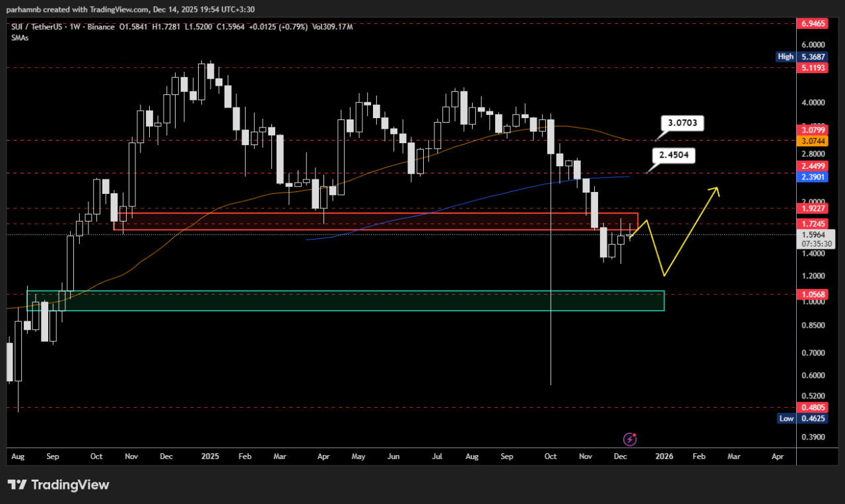Click the 6.9465 red price label
The width and height of the screenshot is (845, 504).
813,23
